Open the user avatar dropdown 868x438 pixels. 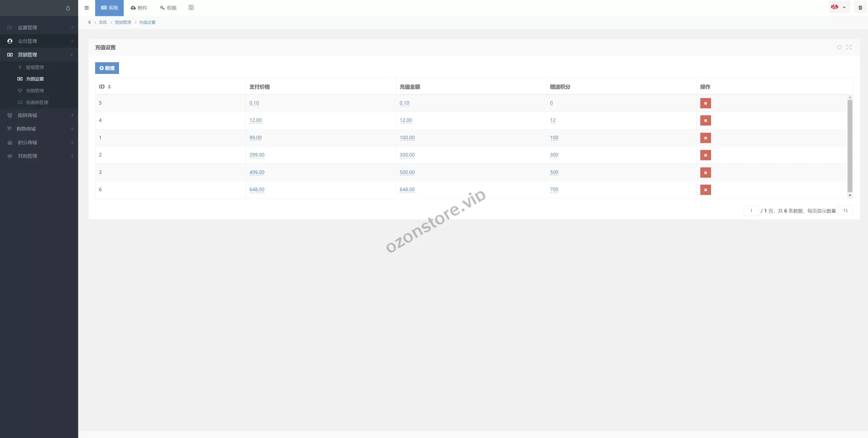coord(839,7)
